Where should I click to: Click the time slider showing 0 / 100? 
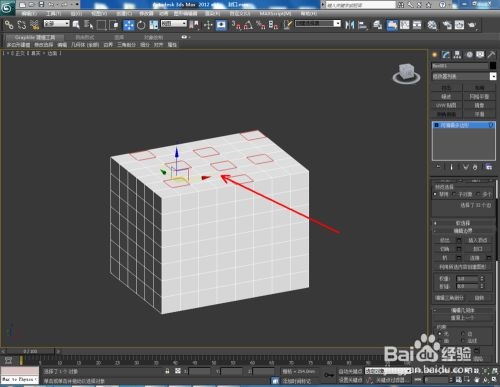click(x=31, y=351)
